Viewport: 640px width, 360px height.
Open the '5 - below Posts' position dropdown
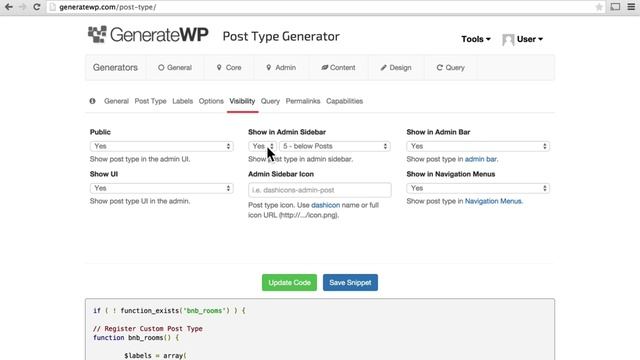point(335,146)
